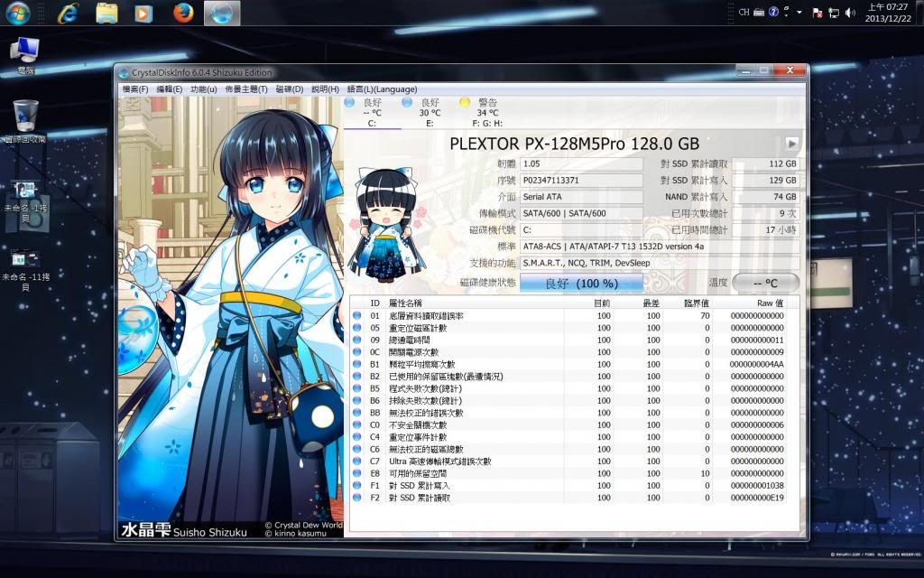924x578 pixels.
Task: Click the volume speaker tray icon
Action: (850, 13)
